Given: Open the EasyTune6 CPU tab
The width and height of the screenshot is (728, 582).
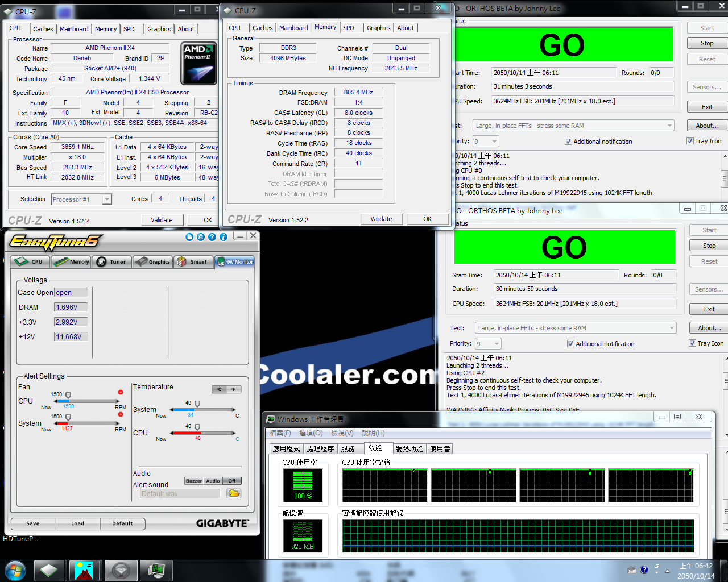Looking at the screenshot, I should tap(30, 262).
